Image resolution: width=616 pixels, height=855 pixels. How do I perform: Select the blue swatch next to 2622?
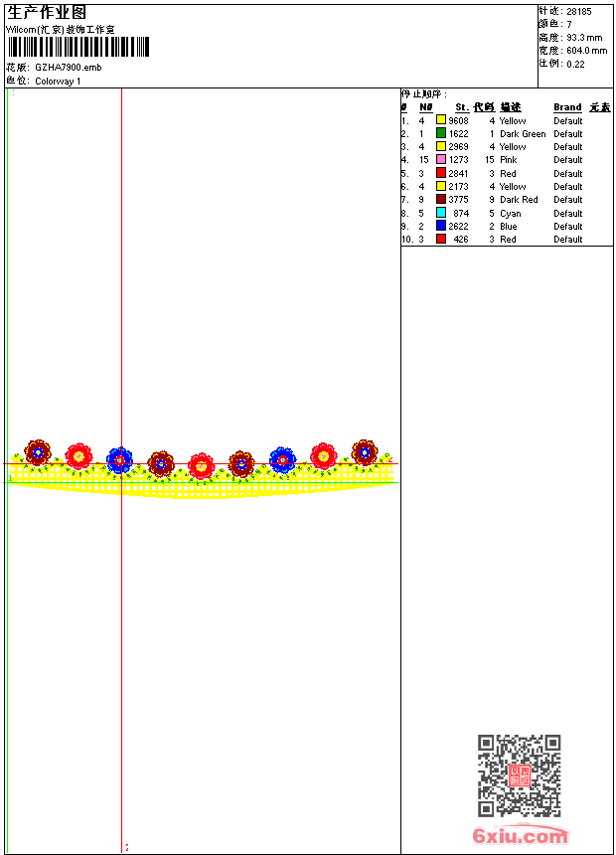pyautogui.click(x=441, y=226)
